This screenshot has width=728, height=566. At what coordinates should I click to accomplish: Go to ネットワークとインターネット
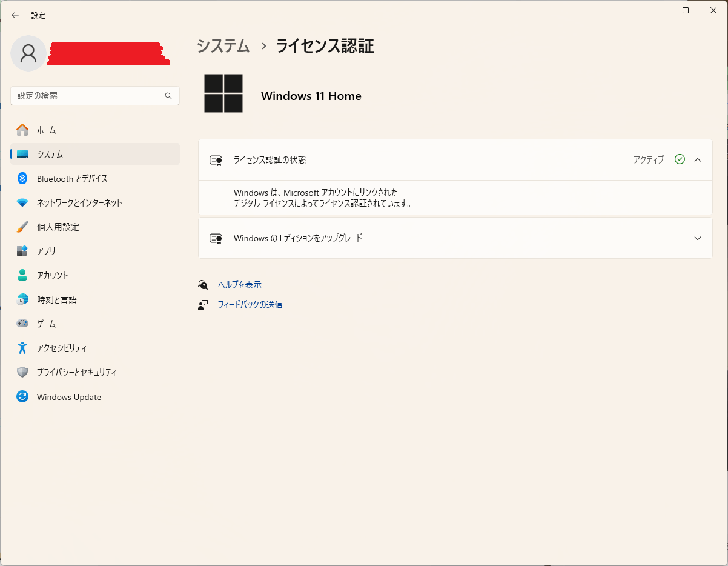[x=95, y=202]
